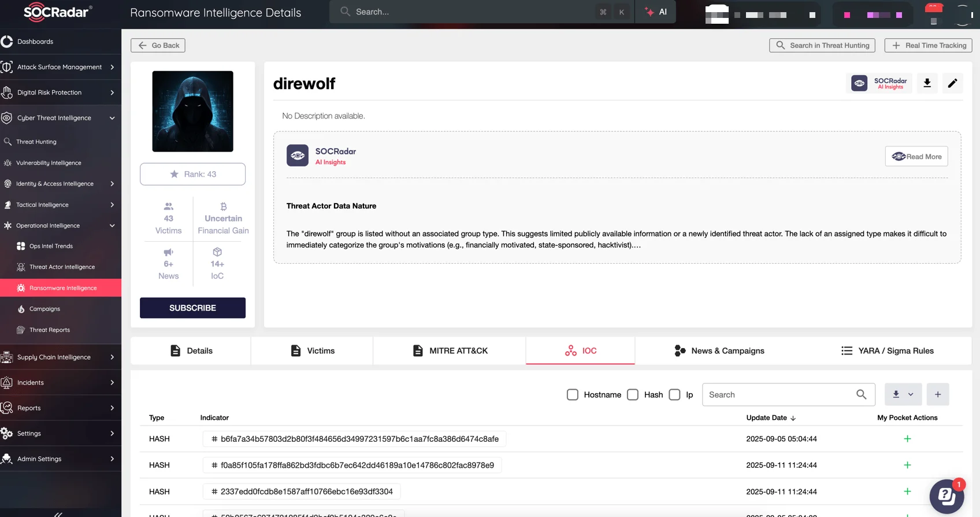The height and width of the screenshot is (517, 980).
Task: Click the plus add IOC button
Action: [x=938, y=394]
